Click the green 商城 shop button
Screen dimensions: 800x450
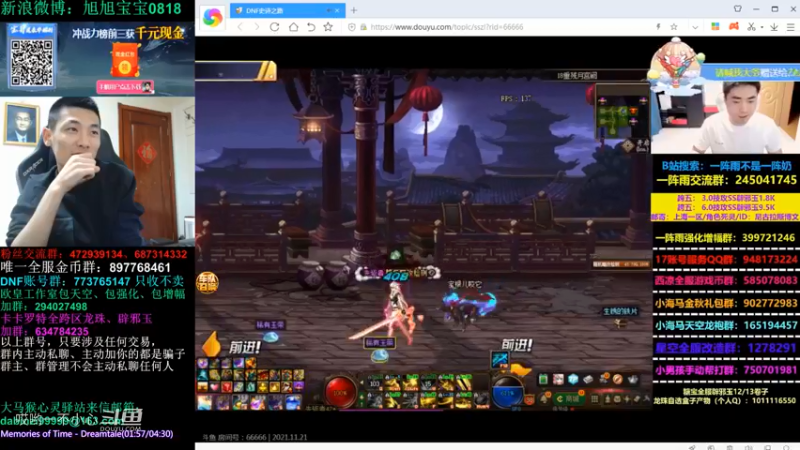[569, 398]
